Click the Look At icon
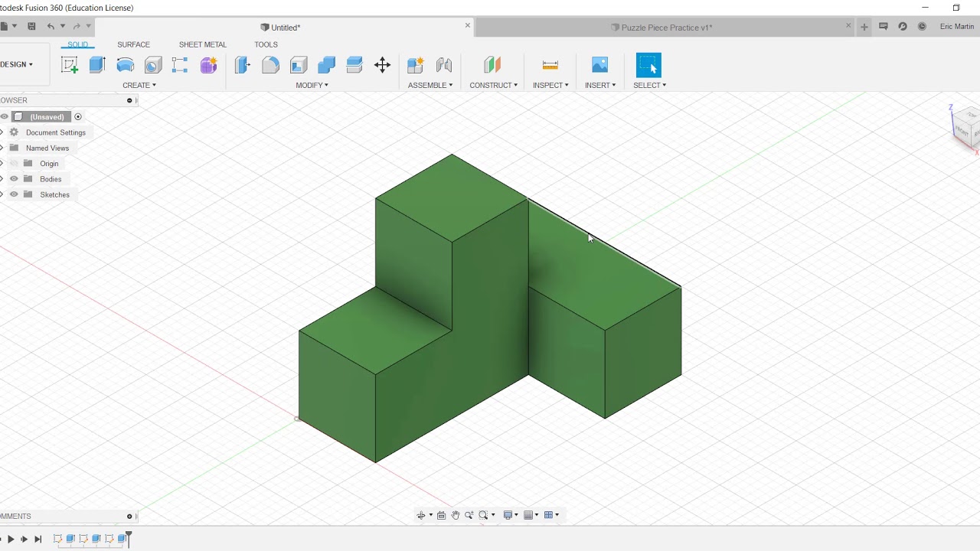 pyautogui.click(x=442, y=515)
